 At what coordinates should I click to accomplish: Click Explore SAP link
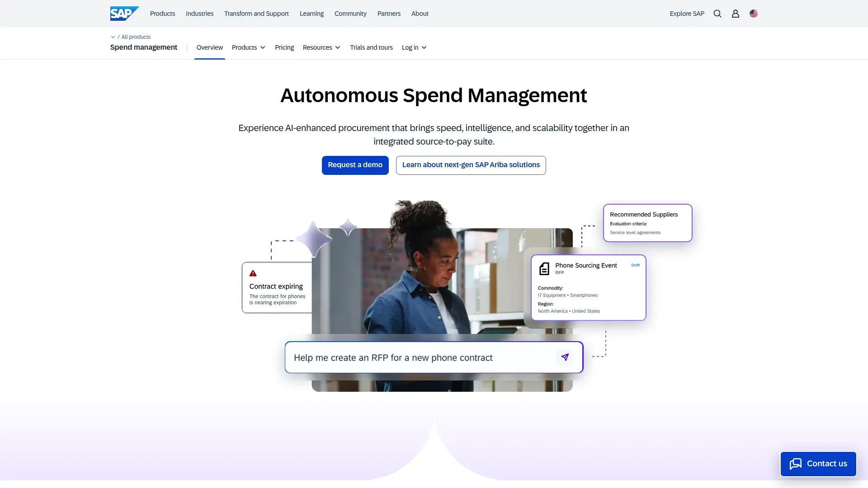point(687,14)
